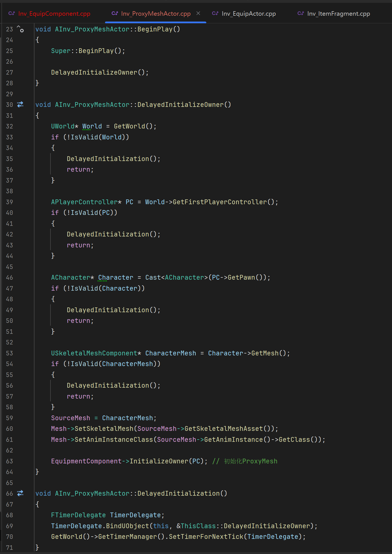
Task: Click C++ file icon of Inv_ProxyMeshActor.cpp tab
Action: pos(115,13)
